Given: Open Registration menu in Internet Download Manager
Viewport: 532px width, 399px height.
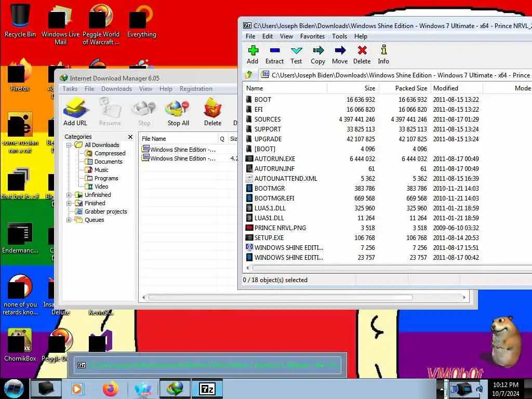Looking at the screenshot, I should click(196, 88).
